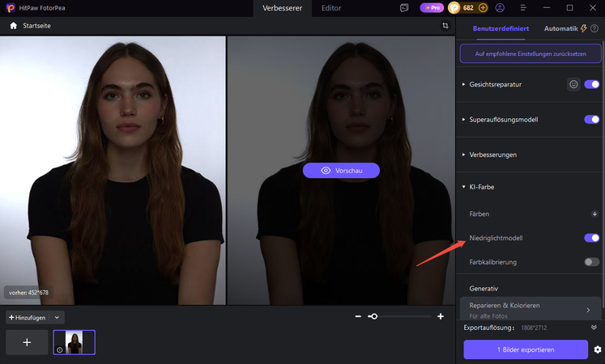Screen dimensions: 605x364
Task: Click the HitPaw FotorPea logo icon
Action: click(x=10, y=8)
